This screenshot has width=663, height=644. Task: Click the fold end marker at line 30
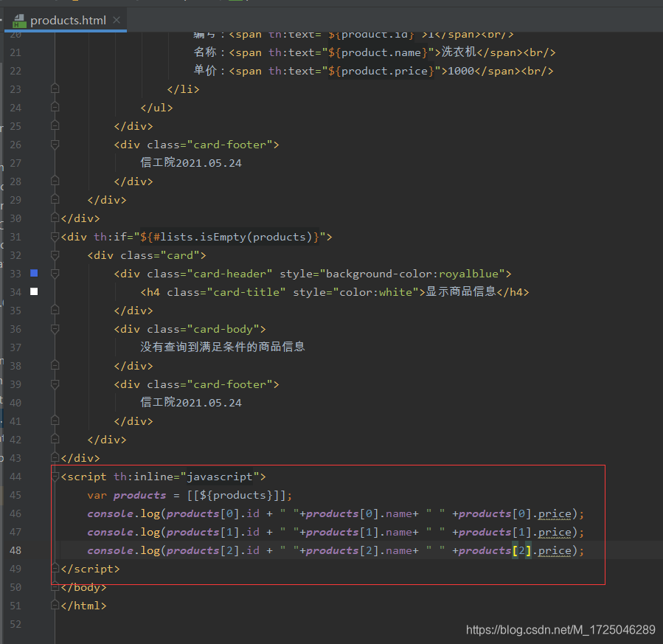[x=55, y=218]
